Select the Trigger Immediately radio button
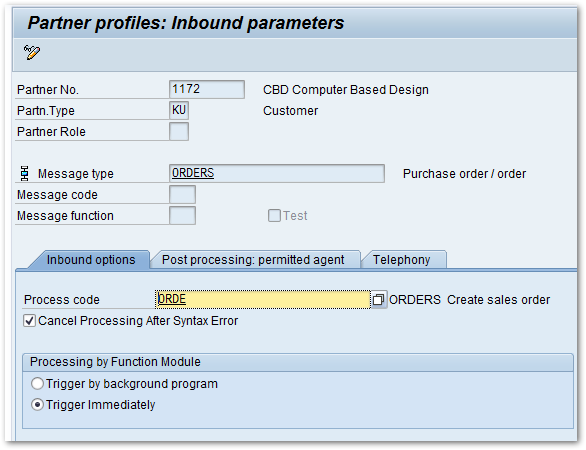The image size is (586, 450). pos(37,404)
